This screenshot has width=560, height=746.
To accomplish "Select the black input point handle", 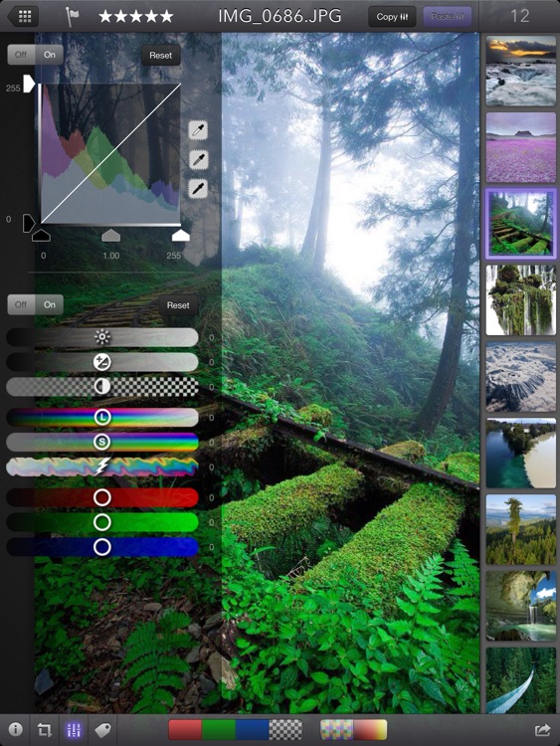I will [x=41, y=235].
